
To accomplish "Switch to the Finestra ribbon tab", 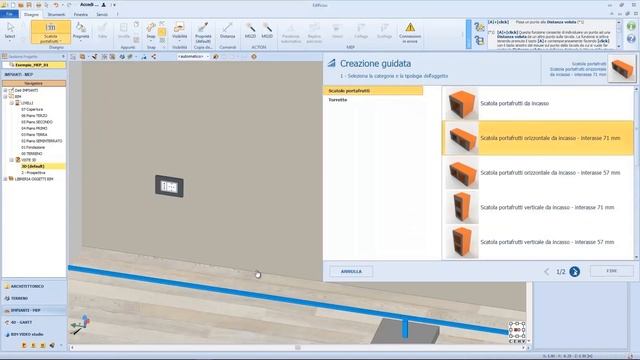I will pos(81,14).
